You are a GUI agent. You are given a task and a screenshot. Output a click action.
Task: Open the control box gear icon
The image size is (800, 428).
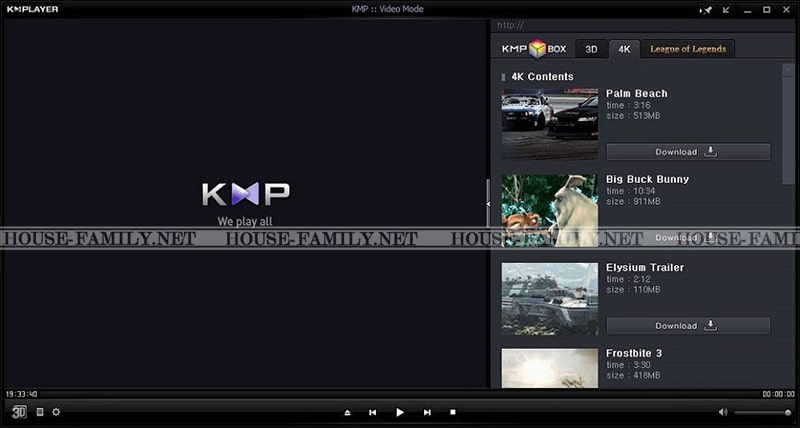coord(56,412)
